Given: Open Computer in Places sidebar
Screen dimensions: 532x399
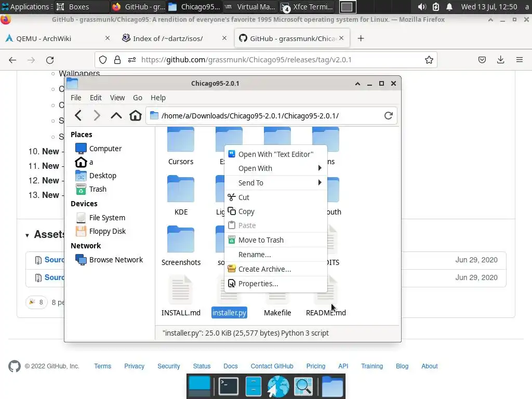Looking at the screenshot, I should click(98, 148).
